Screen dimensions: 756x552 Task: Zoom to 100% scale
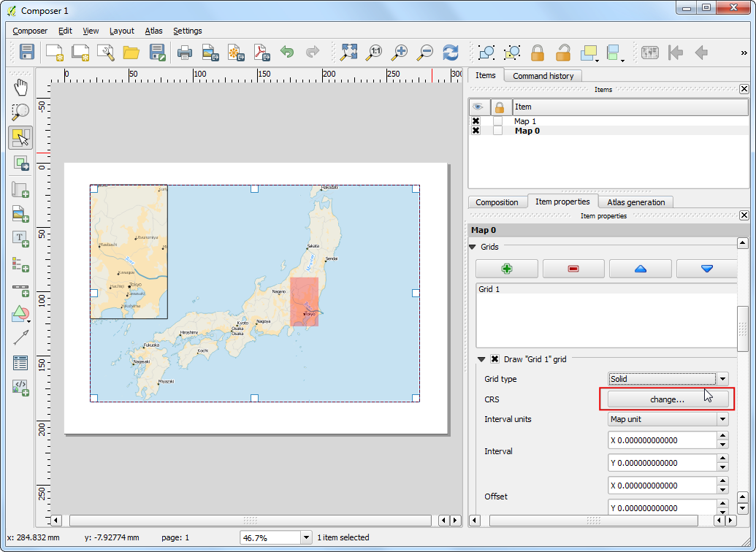[x=374, y=52]
